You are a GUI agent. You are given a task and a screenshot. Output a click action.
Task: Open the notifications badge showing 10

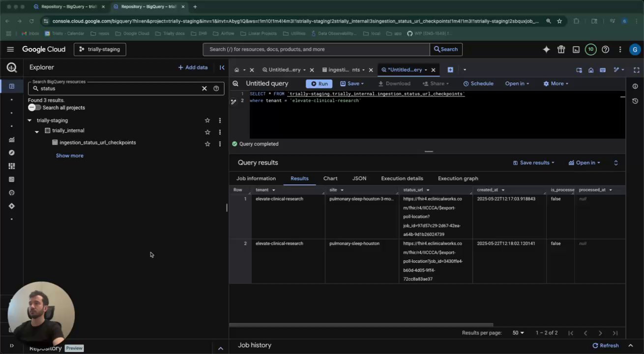[591, 49]
